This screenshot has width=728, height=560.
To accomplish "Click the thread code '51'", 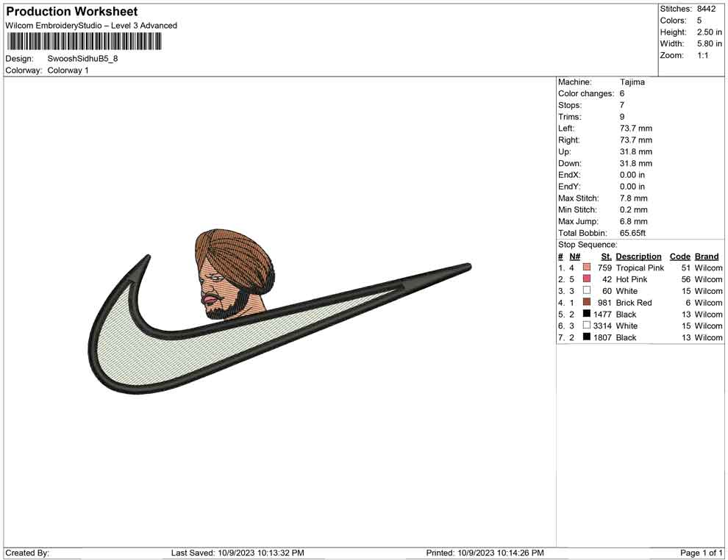I will click(686, 268).
